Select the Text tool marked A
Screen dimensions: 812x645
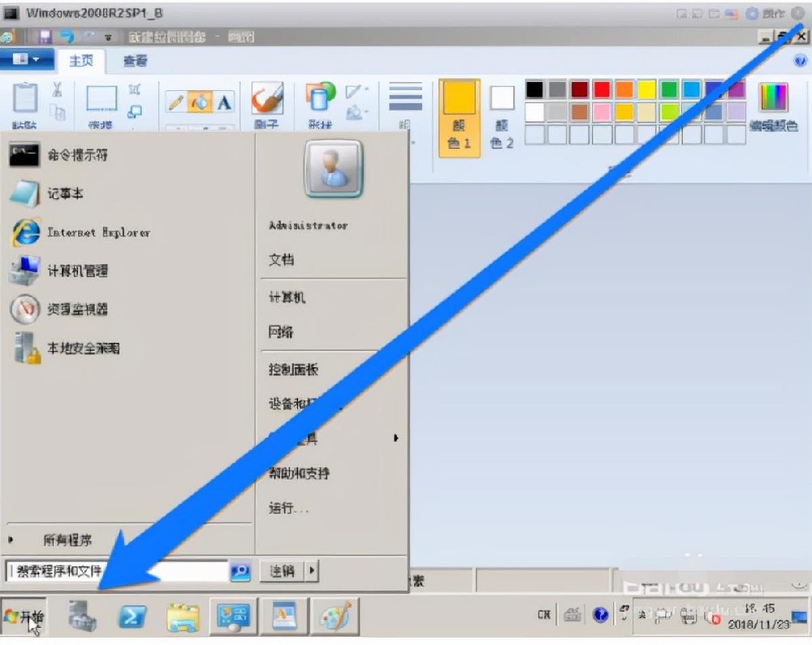224,102
